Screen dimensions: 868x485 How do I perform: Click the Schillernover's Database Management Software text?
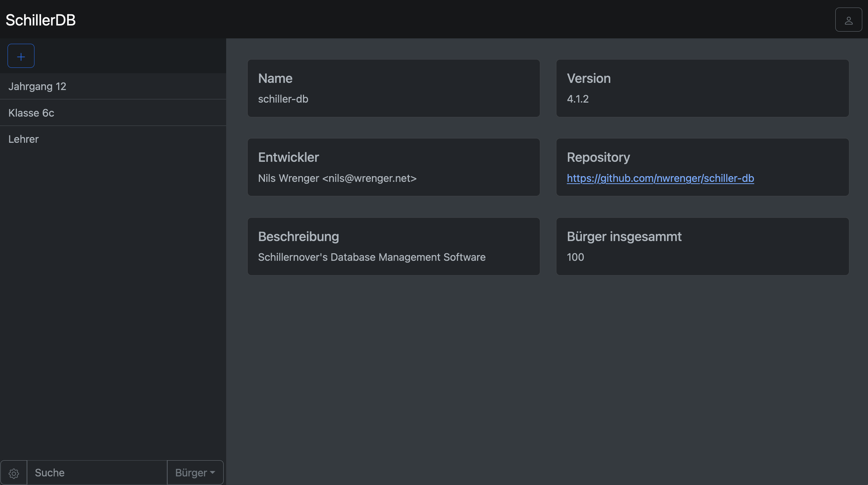[x=372, y=257]
